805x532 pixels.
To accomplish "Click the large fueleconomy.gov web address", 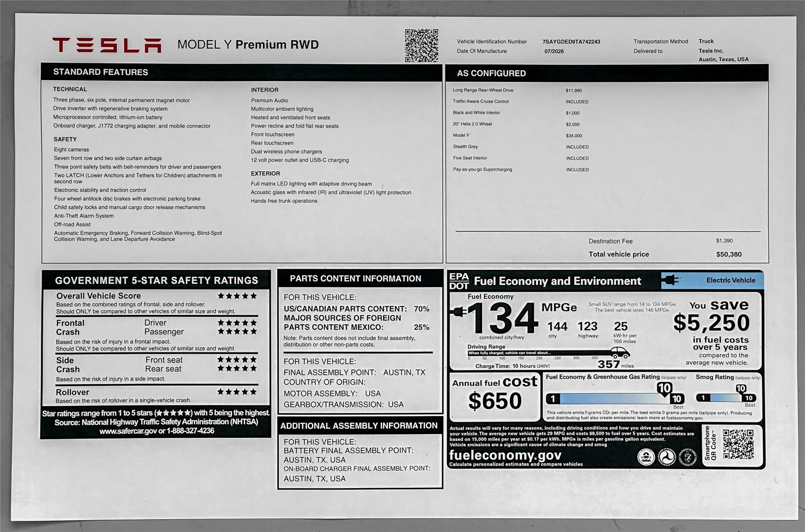I will click(505, 455).
